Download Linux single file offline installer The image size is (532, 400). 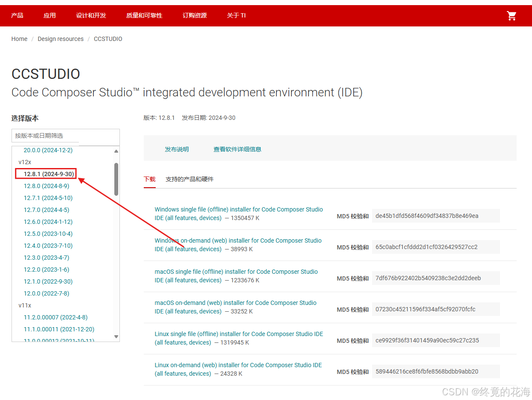[x=239, y=338]
